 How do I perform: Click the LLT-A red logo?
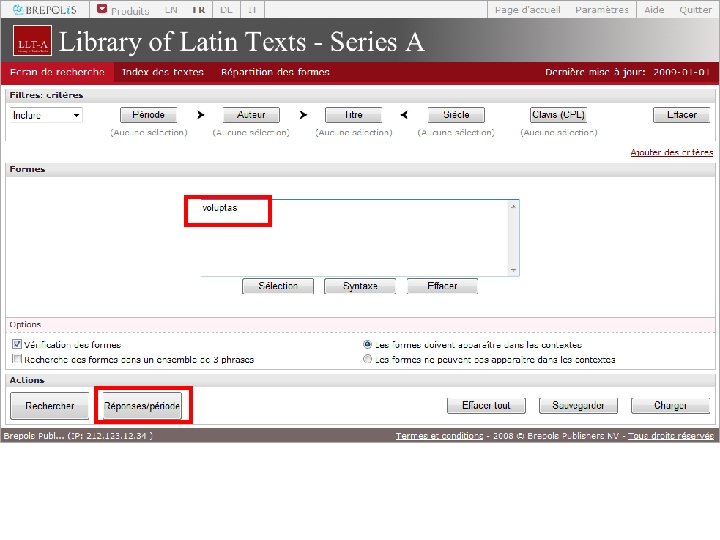(32, 41)
